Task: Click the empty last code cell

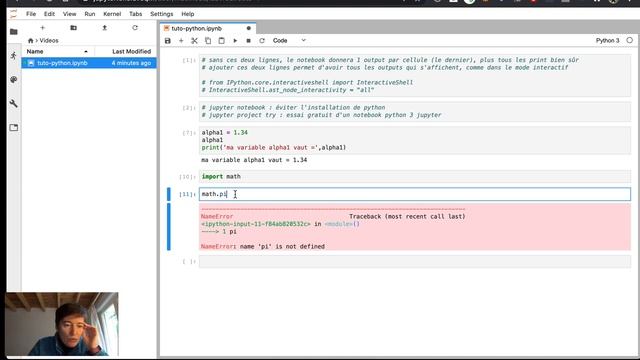Action: 415,261
